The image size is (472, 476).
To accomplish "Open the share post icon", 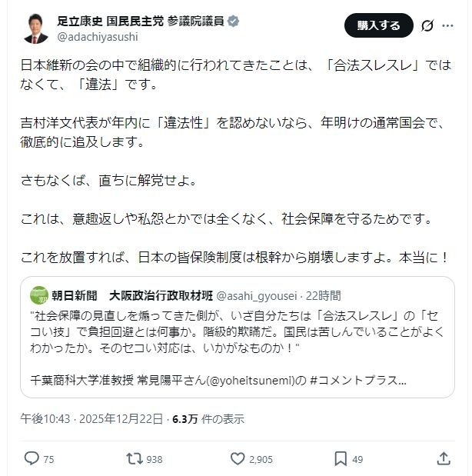I will [443, 459].
